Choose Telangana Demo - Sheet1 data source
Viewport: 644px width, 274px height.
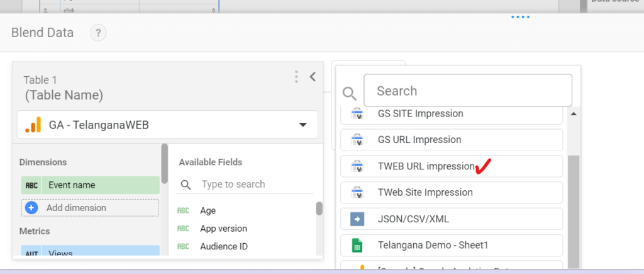452,245
